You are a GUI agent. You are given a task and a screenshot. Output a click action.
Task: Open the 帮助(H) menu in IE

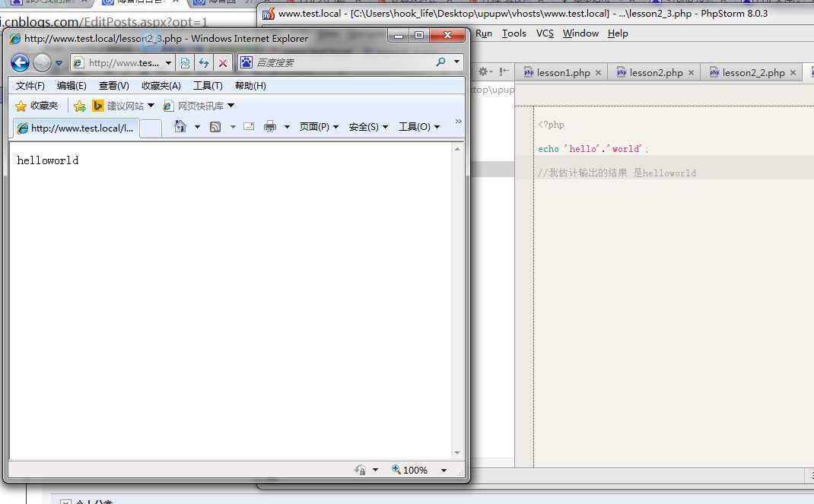click(250, 86)
